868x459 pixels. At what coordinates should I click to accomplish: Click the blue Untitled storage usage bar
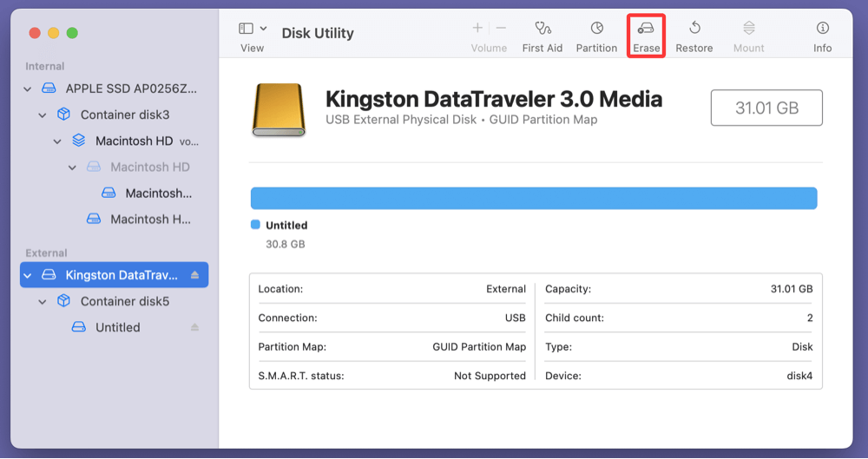click(533, 198)
